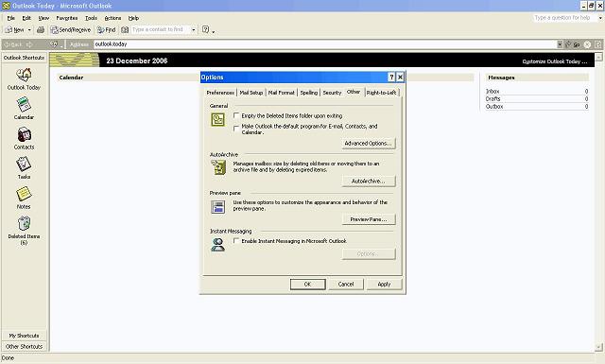Expand the find-a-contact dropdown arrow

pyautogui.click(x=193, y=29)
